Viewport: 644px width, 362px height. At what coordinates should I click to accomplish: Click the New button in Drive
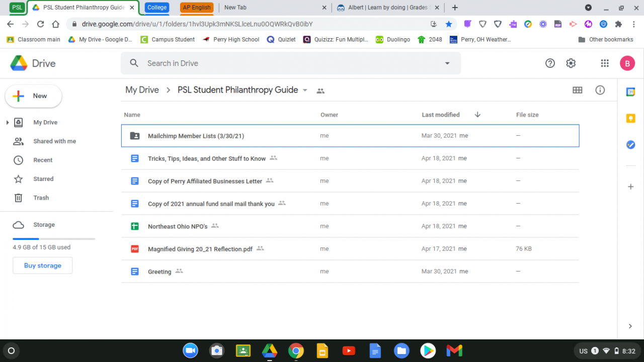33,96
